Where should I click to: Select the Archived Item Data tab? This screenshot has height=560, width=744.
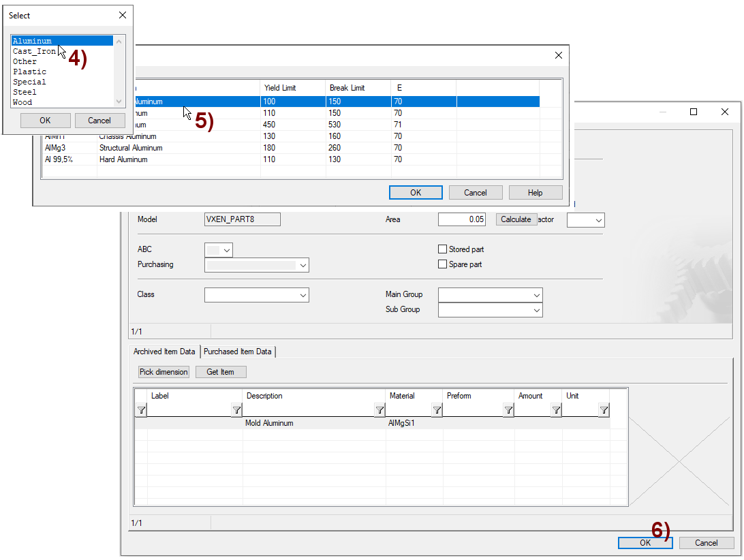164,352
